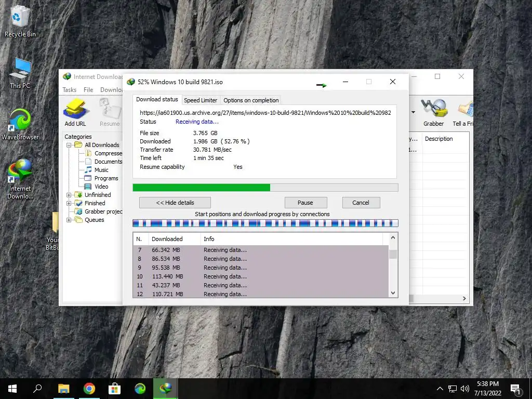Click the Video category film icon
This screenshot has height=399, width=532.
[x=88, y=187]
